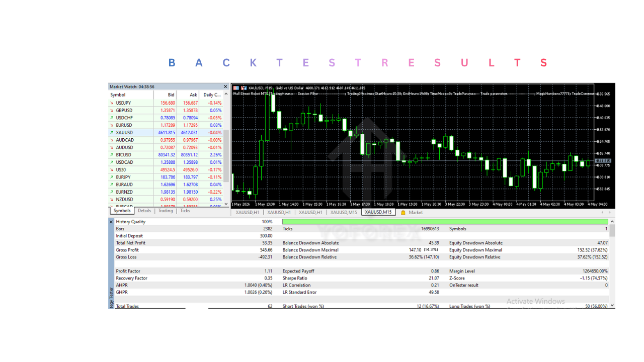
Task: Click the Market Watch title bar text
Action: tap(132, 86)
